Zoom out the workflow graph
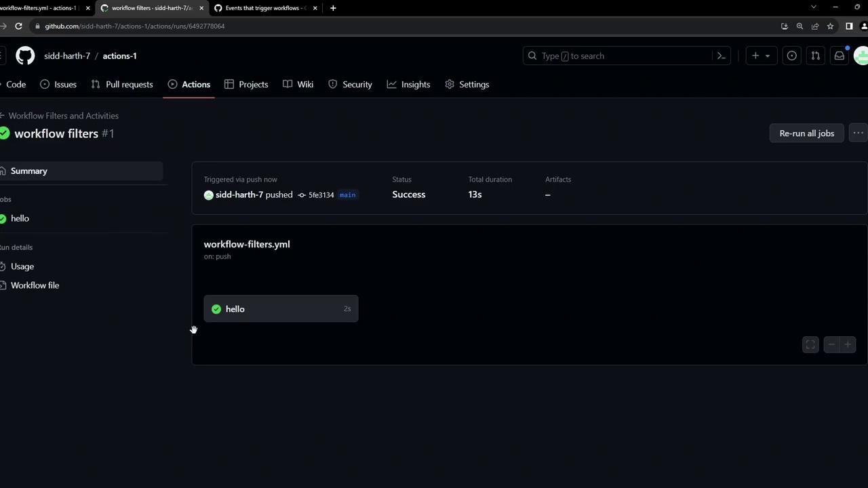 tap(831, 345)
